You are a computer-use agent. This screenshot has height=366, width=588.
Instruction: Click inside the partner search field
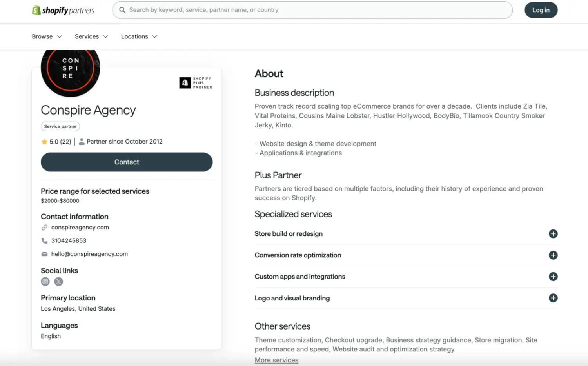(x=274, y=10)
